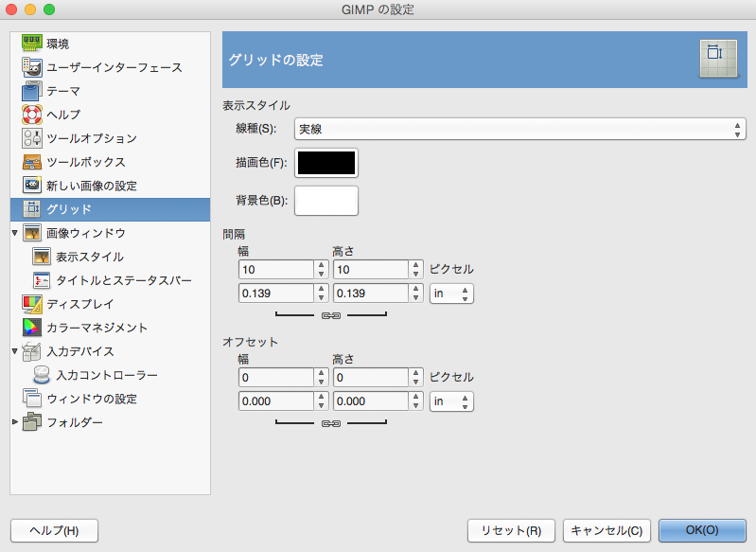Click the ツールボックス toolbox icon
756x552 pixels.
coord(32,162)
